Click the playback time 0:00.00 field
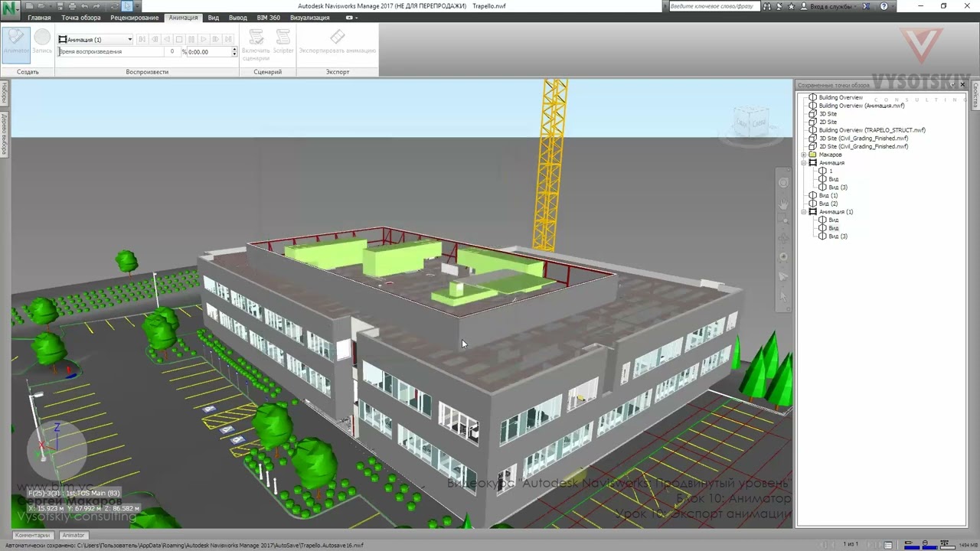 [x=209, y=51]
